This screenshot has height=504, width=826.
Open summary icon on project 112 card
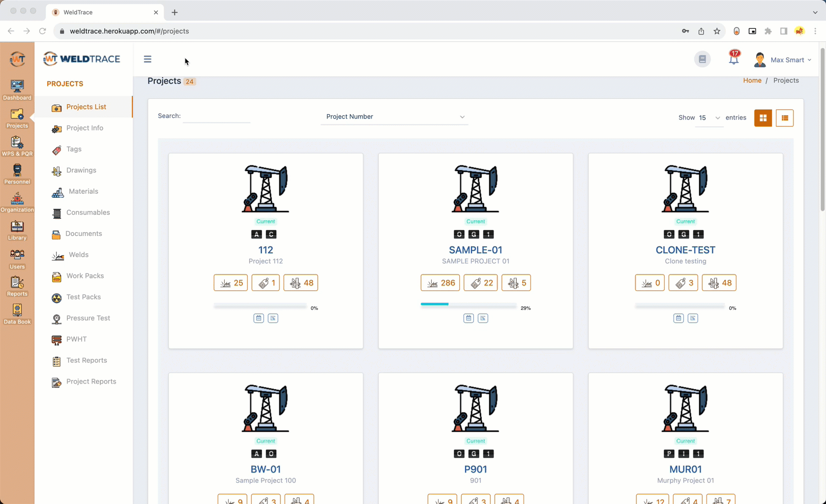273,318
